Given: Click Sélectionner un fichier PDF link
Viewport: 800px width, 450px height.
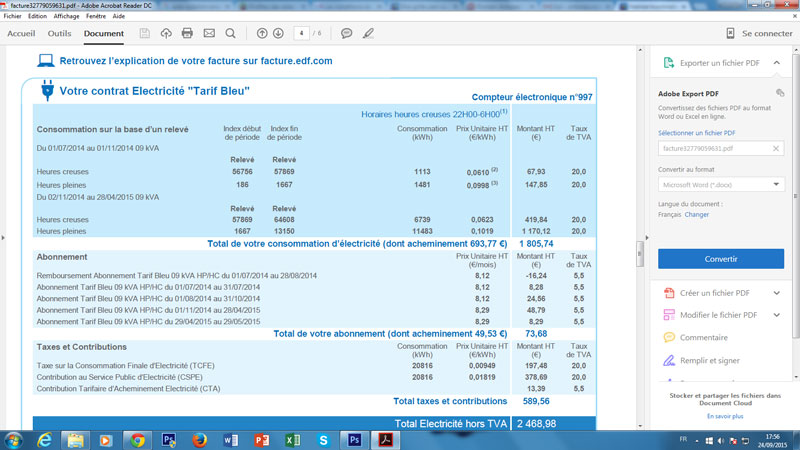Looking at the screenshot, I should point(696,133).
